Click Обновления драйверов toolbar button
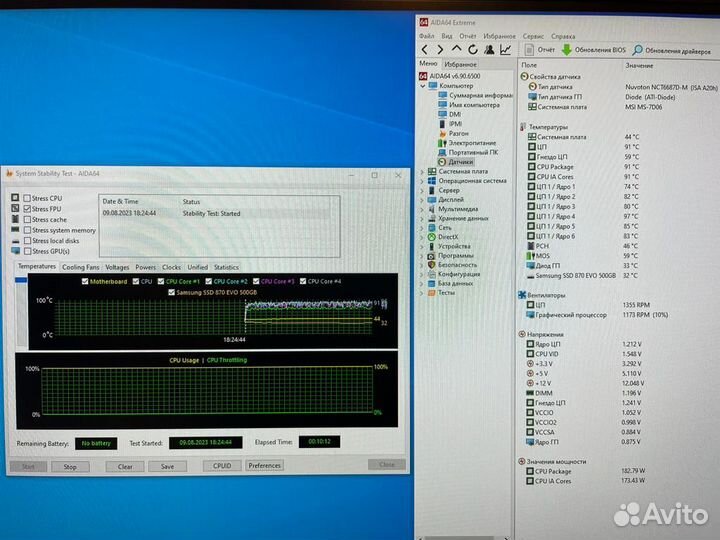Viewport: 720px width, 540px height. point(671,51)
